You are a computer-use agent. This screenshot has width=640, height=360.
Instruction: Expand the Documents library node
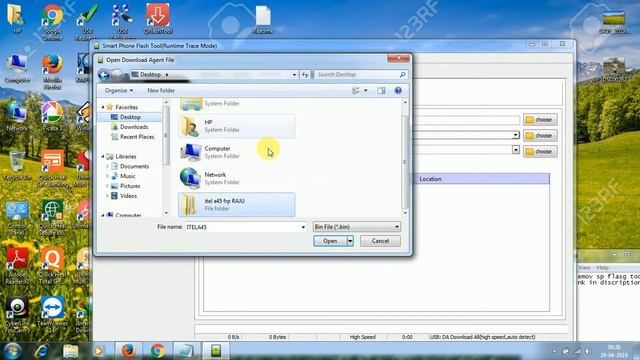107,166
